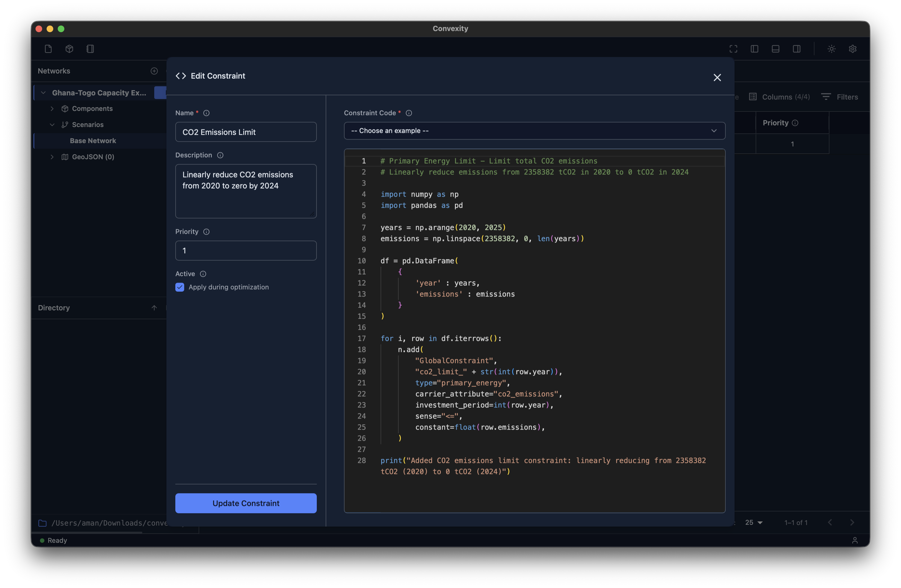
Task: Toggle the right sidebar panel icon
Action: pyautogui.click(x=796, y=49)
